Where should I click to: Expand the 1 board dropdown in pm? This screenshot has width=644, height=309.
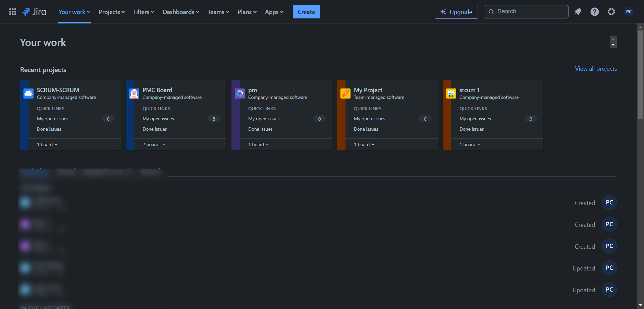pos(259,144)
